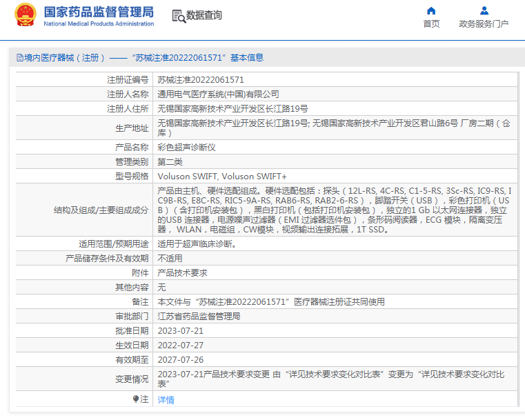Click the 首页 text label
Image resolution: width=525 pixels, height=420 pixels.
coord(431,23)
